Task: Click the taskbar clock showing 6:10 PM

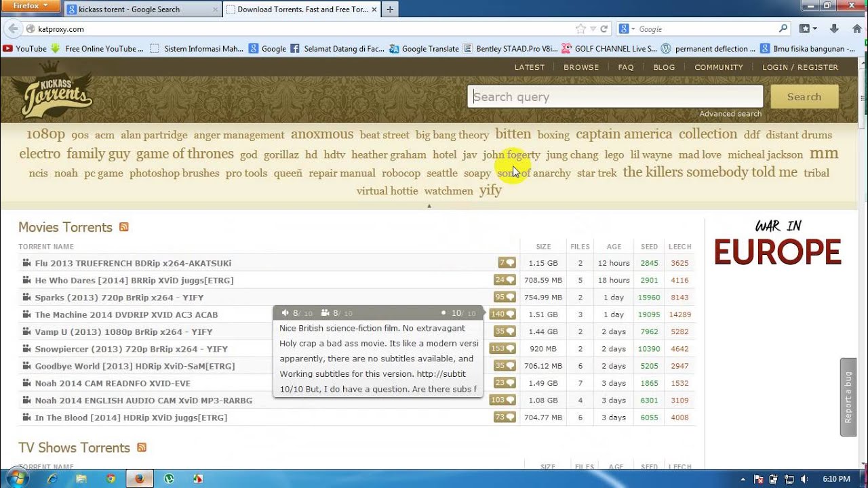Action: 836,479
